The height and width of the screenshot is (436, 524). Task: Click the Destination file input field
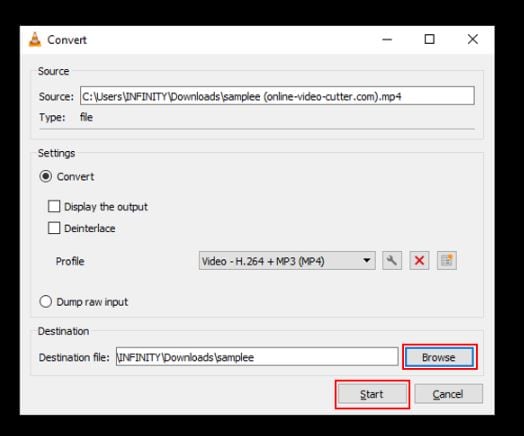[x=257, y=357]
